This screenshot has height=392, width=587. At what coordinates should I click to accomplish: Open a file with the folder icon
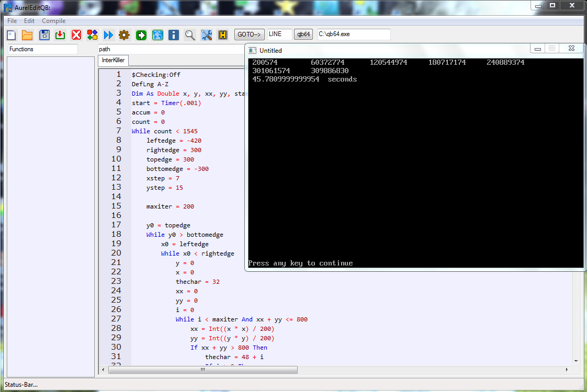[27, 35]
